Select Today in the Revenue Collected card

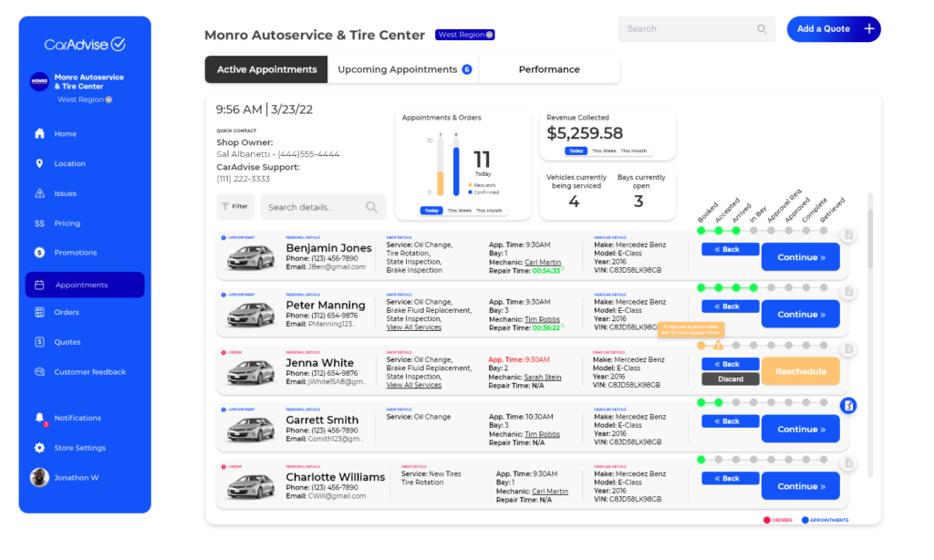[x=576, y=150]
